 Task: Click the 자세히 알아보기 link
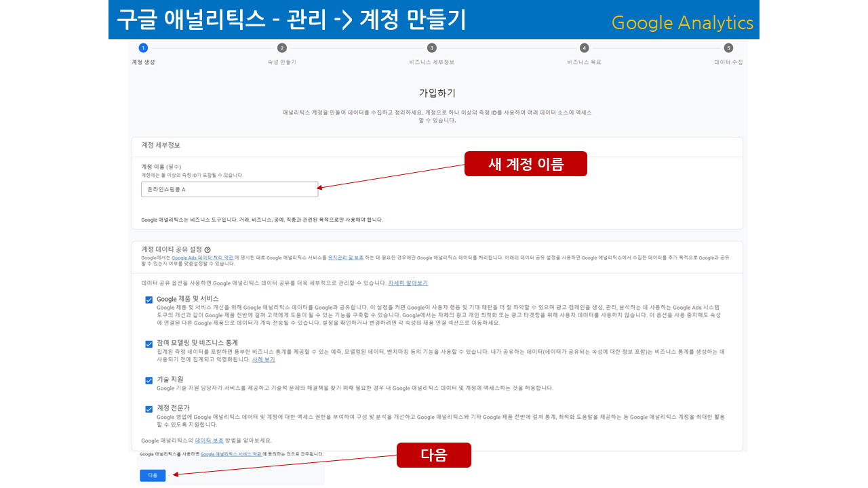coord(408,283)
